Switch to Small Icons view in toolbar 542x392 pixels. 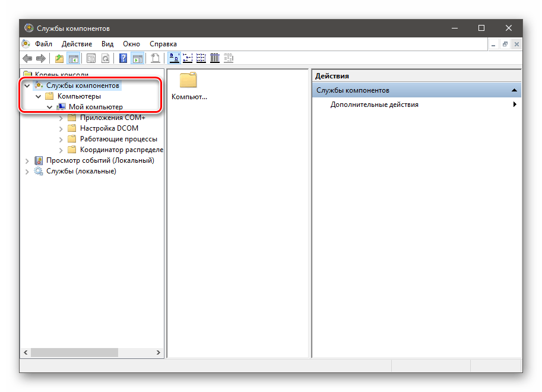click(x=188, y=58)
